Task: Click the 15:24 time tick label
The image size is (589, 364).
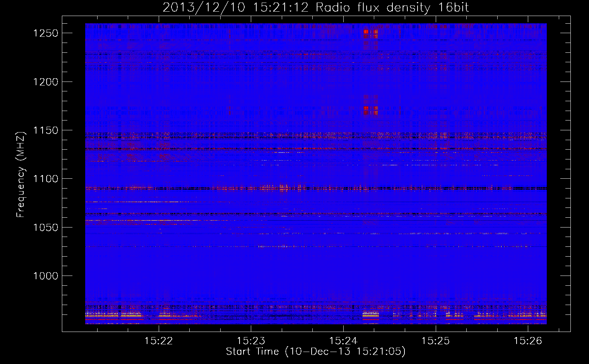Action: tap(343, 341)
